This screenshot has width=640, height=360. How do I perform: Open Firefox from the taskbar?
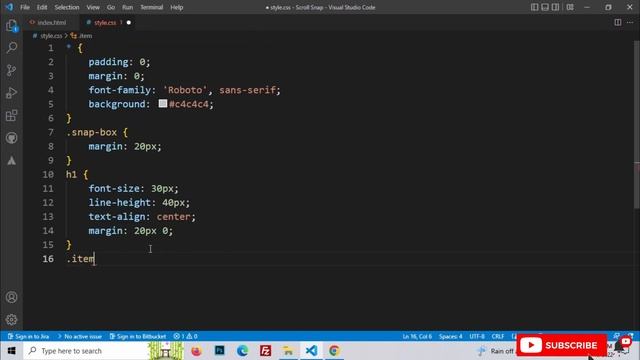196,351
